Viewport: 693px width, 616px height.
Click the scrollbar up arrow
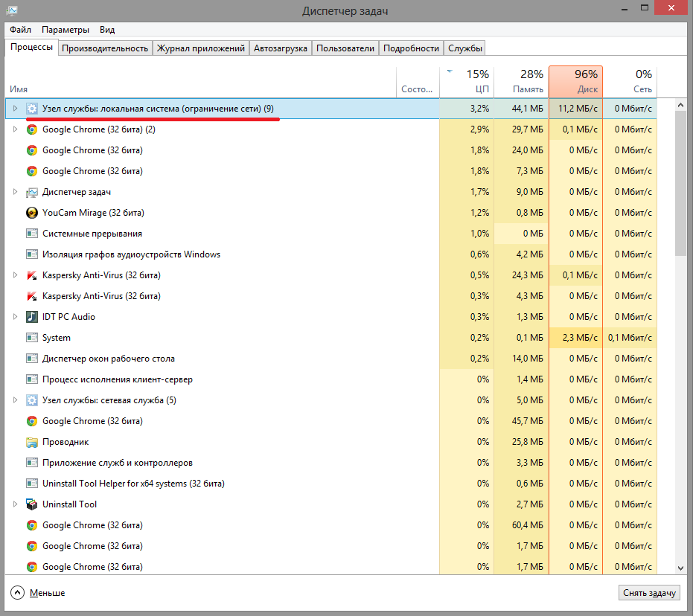680,105
